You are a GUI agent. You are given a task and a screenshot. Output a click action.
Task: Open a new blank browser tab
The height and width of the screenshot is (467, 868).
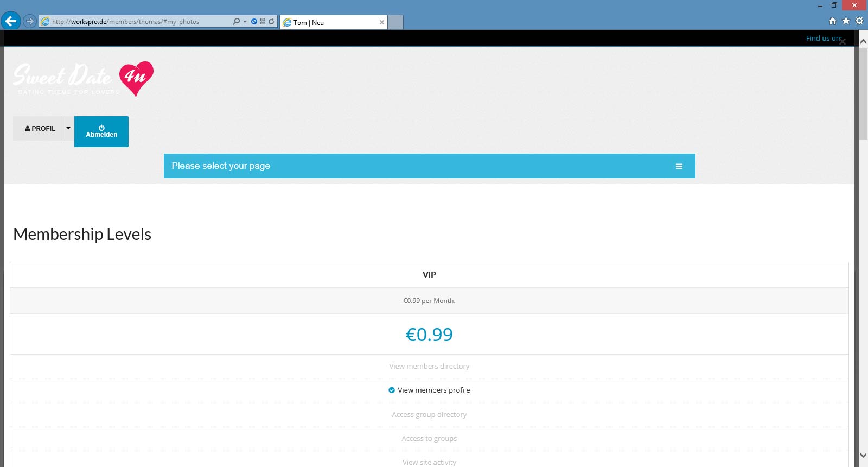click(396, 23)
